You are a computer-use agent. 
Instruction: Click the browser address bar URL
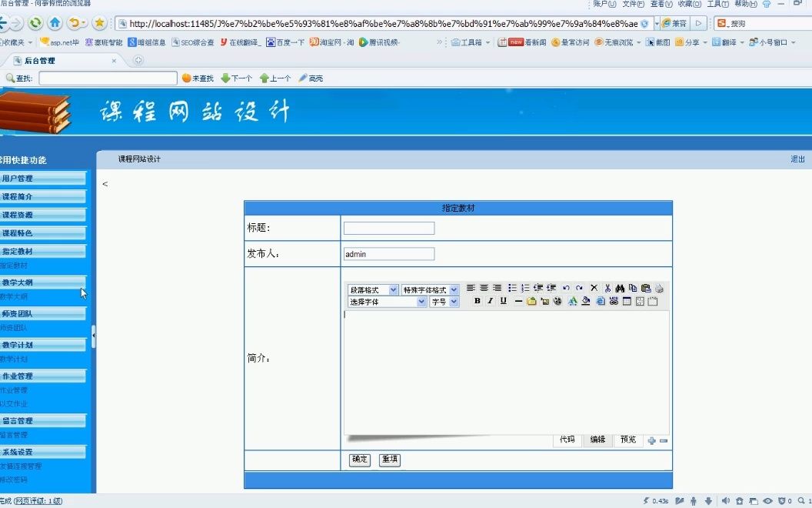pos(383,23)
